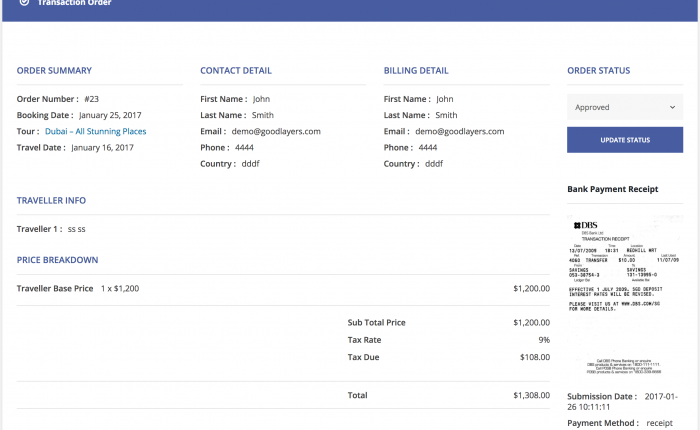
Task: Click the Price Breakdown heading
Action: [57, 260]
